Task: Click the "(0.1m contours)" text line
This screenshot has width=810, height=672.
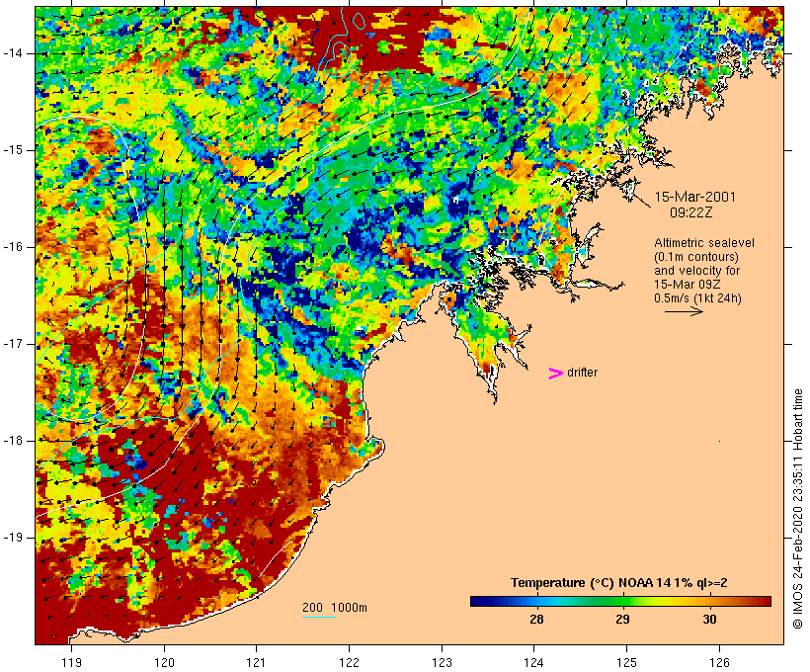Action: click(x=696, y=257)
